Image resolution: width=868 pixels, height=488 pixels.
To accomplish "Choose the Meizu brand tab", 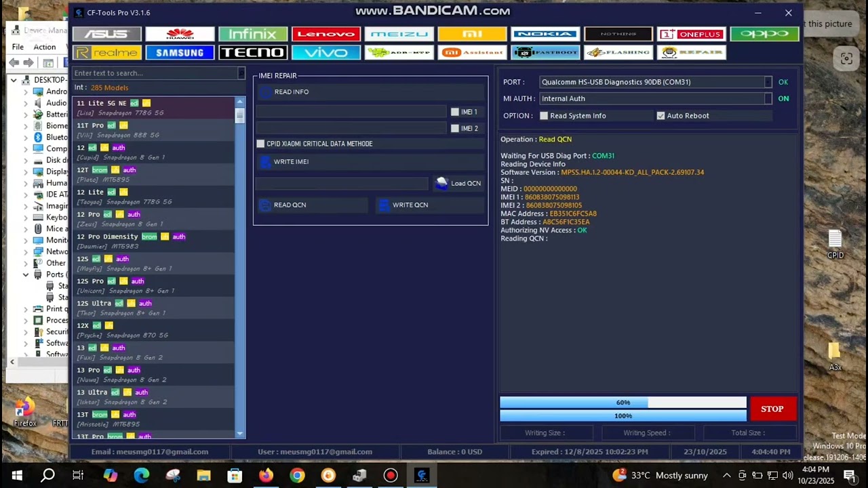I will click(x=399, y=34).
